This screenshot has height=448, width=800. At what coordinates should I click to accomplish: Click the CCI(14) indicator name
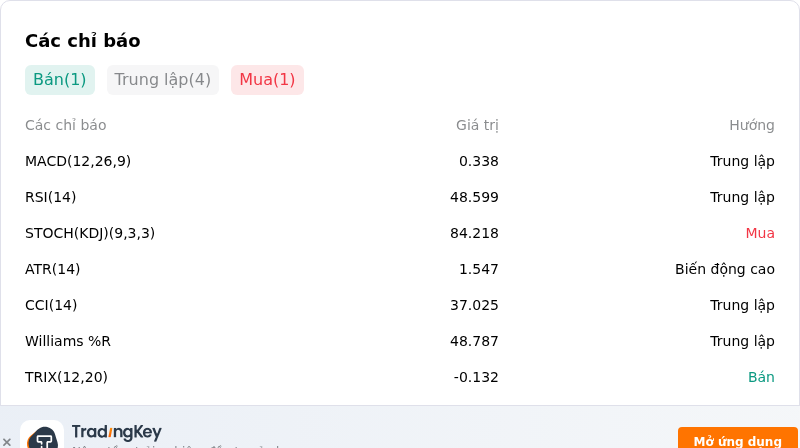point(51,305)
